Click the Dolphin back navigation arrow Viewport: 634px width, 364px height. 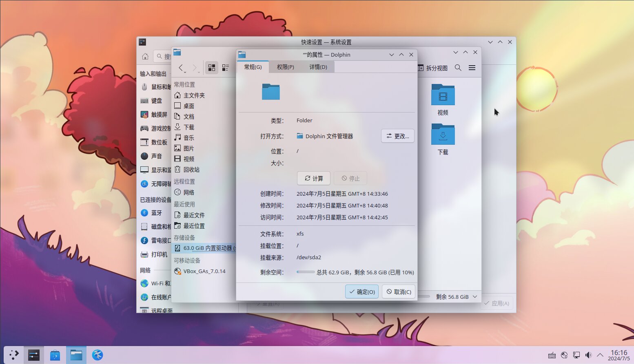click(x=181, y=68)
